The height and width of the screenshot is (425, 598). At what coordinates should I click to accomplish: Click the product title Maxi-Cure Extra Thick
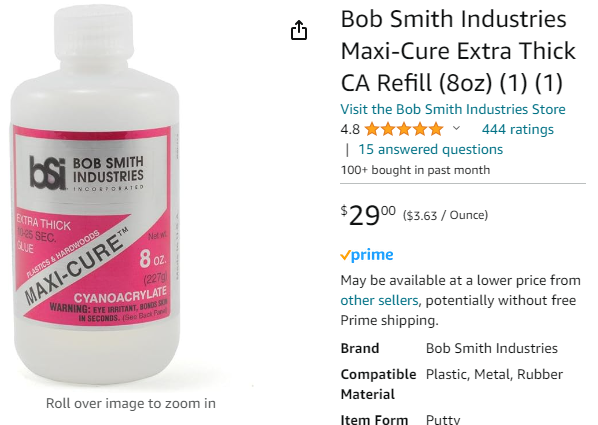458,51
